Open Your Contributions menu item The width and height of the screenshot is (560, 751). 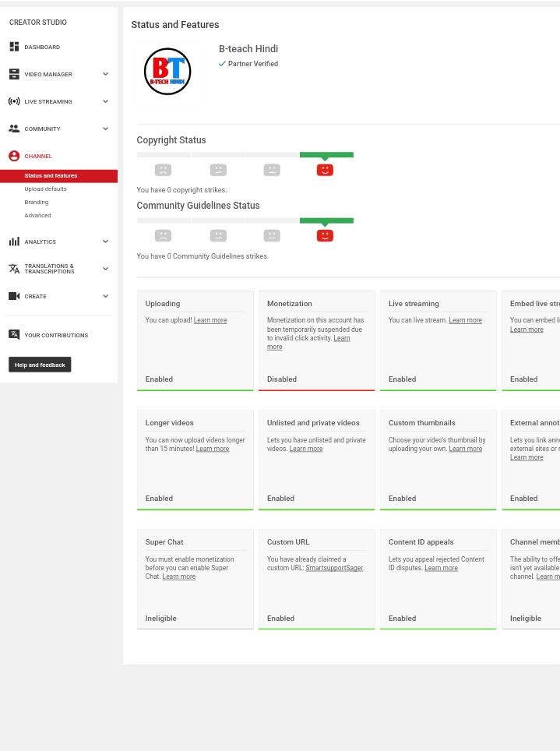point(56,335)
